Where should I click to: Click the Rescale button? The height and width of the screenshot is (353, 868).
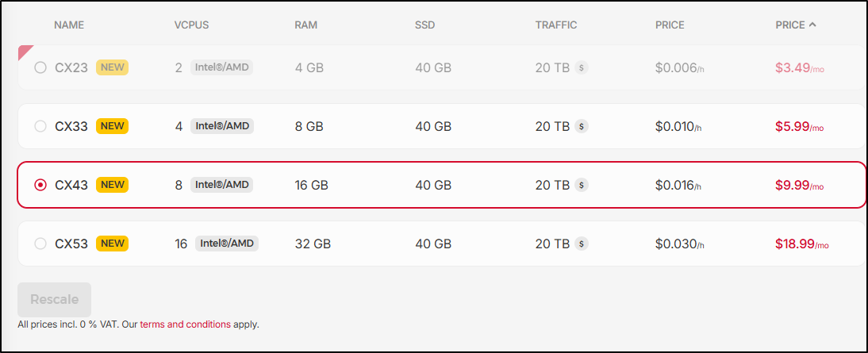(x=54, y=300)
